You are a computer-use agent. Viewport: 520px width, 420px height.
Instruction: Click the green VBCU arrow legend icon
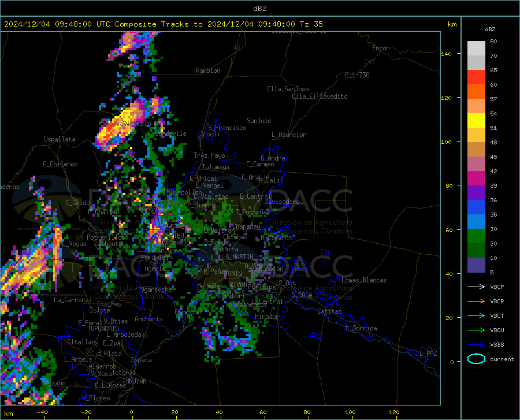[x=476, y=330]
